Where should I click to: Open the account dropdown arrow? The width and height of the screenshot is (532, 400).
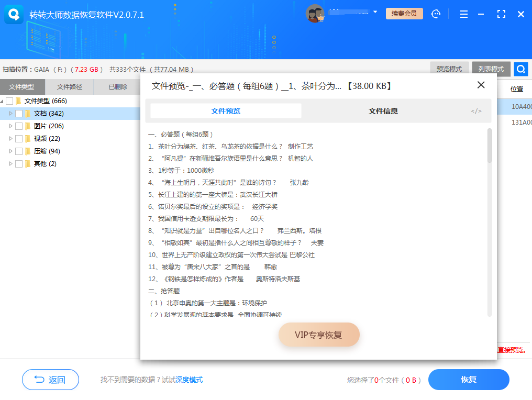(375, 12)
